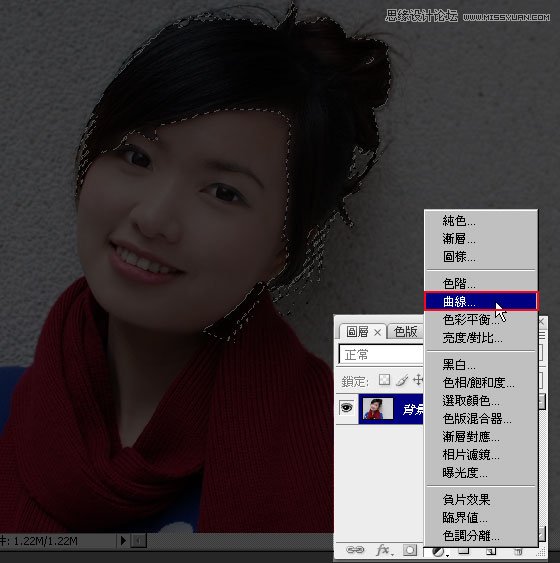Open the status bar info arrow

tap(123, 540)
